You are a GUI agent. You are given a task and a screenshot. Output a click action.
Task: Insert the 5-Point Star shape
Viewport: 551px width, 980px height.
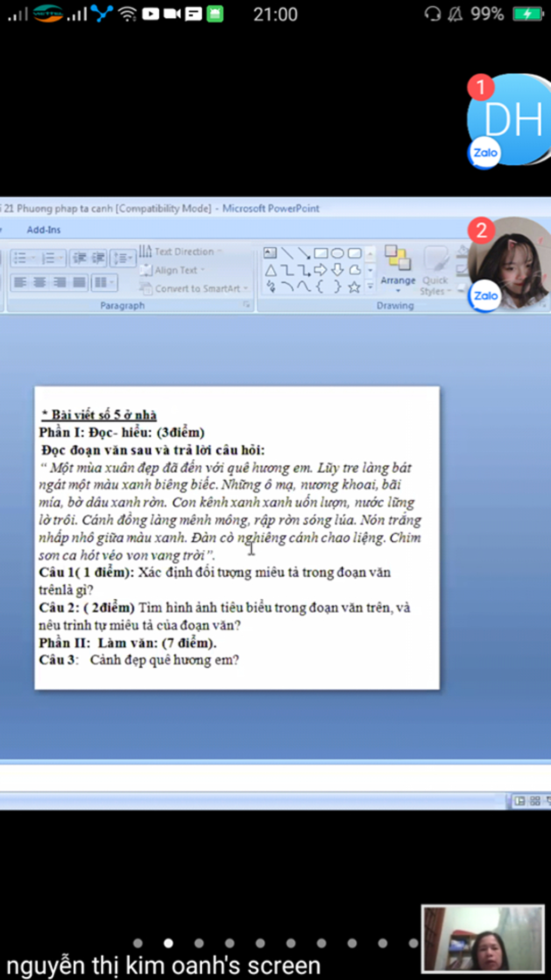(x=354, y=287)
